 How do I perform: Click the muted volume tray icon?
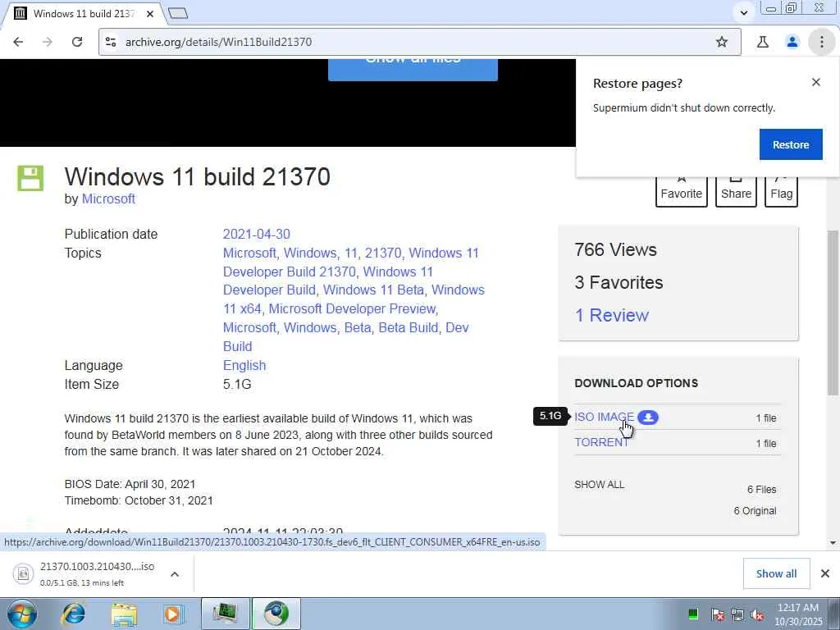coord(757,614)
